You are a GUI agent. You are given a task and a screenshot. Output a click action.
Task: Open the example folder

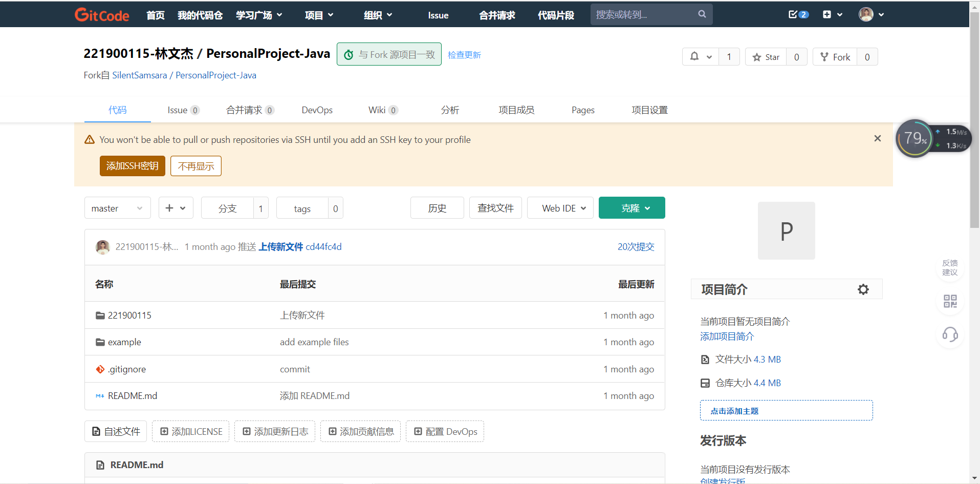(x=124, y=342)
